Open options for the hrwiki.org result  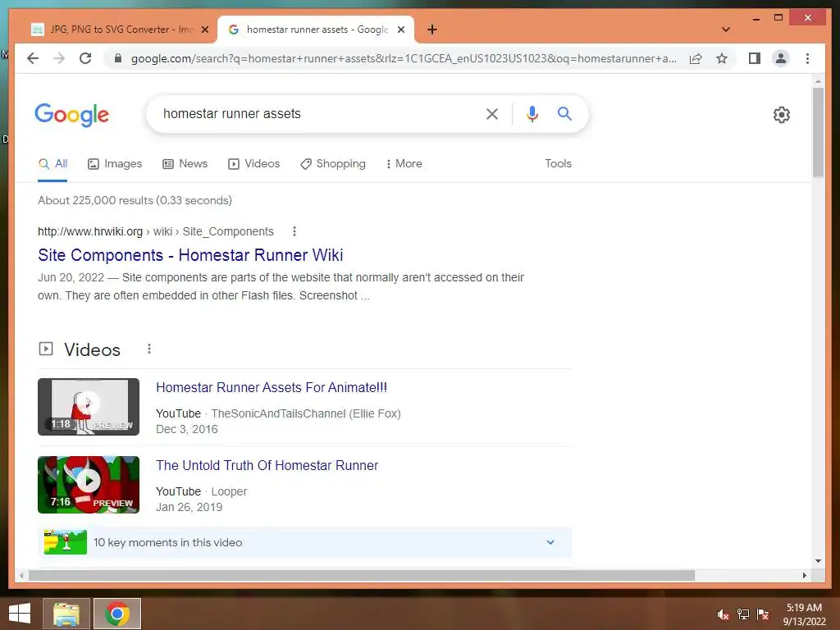pyautogui.click(x=294, y=231)
